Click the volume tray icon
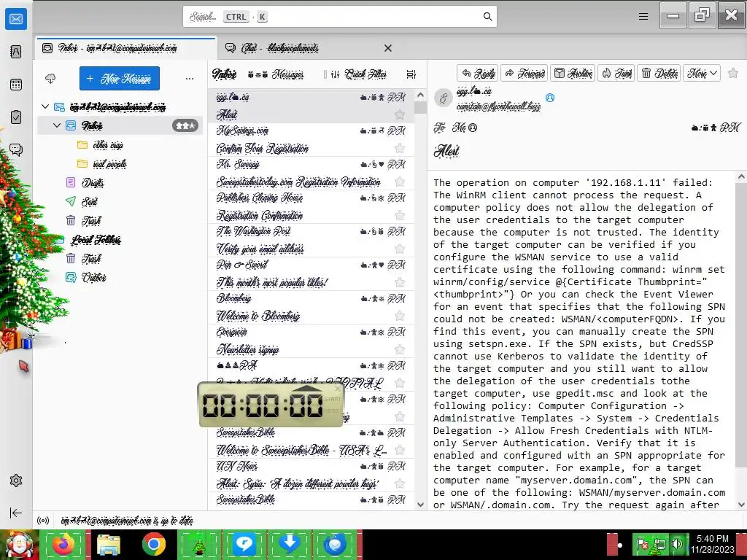The image size is (747, 560). coord(676,544)
